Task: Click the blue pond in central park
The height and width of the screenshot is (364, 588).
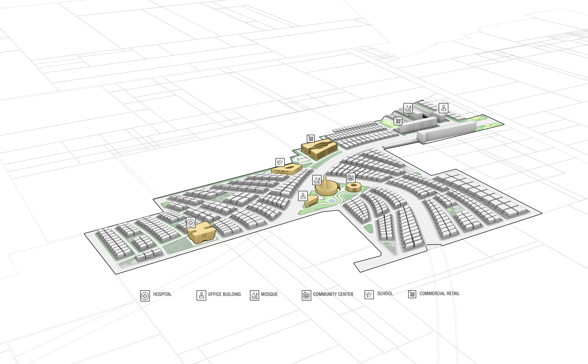Action: point(332,200)
